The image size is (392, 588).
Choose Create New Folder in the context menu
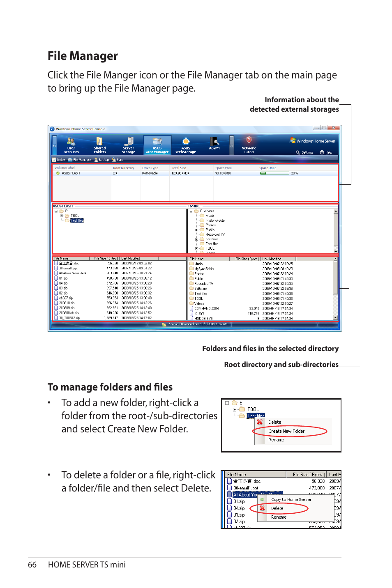[286, 431]
